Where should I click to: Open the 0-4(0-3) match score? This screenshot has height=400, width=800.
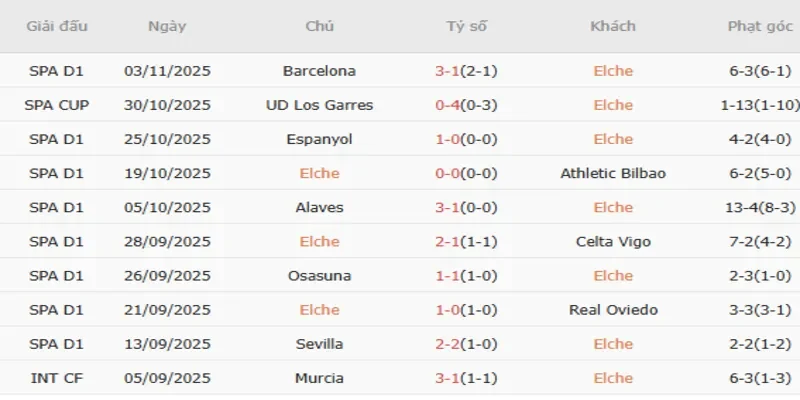point(467,105)
